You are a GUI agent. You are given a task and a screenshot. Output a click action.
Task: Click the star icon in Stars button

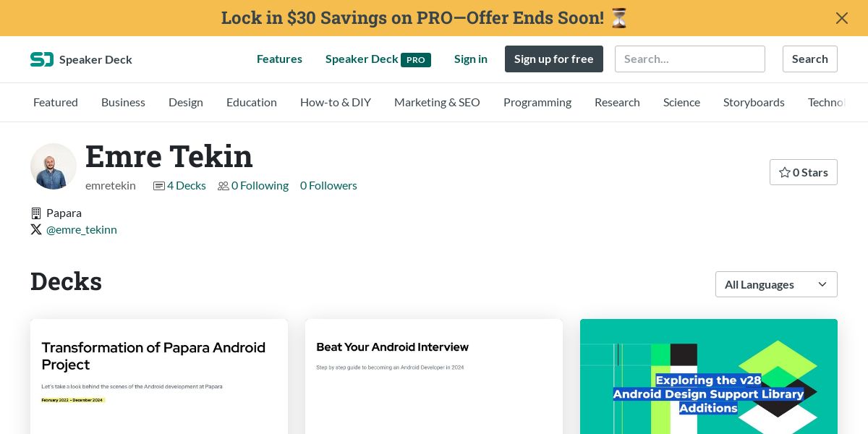click(x=785, y=172)
